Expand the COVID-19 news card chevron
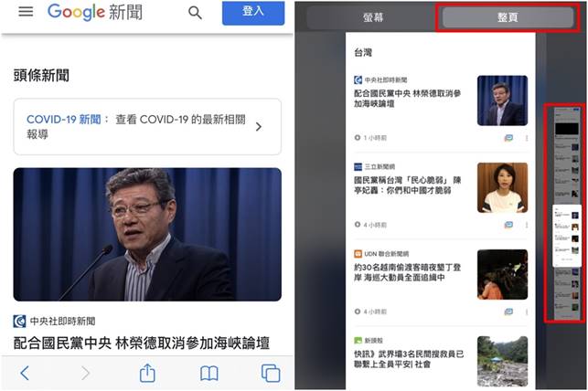This screenshot has height=391, width=588. [259, 127]
